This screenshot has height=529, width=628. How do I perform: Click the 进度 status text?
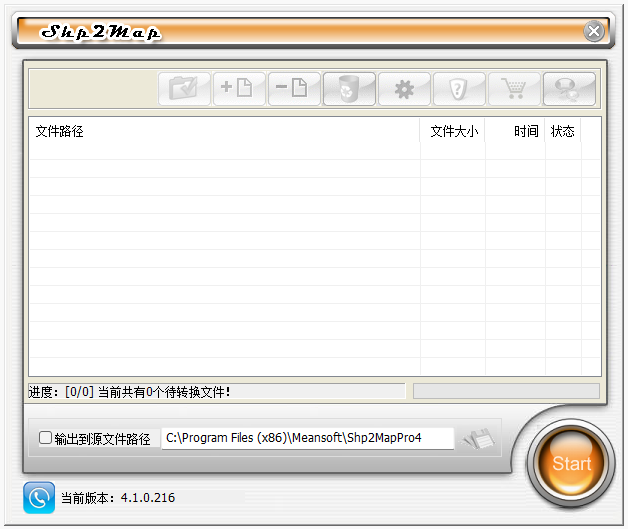pyautogui.click(x=129, y=392)
